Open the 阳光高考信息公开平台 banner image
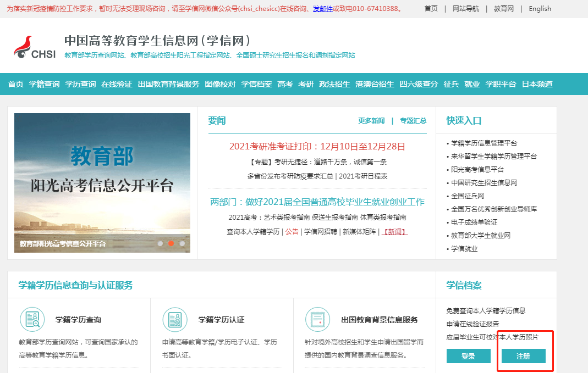Viewport: 588px width, 373px height. click(x=102, y=183)
